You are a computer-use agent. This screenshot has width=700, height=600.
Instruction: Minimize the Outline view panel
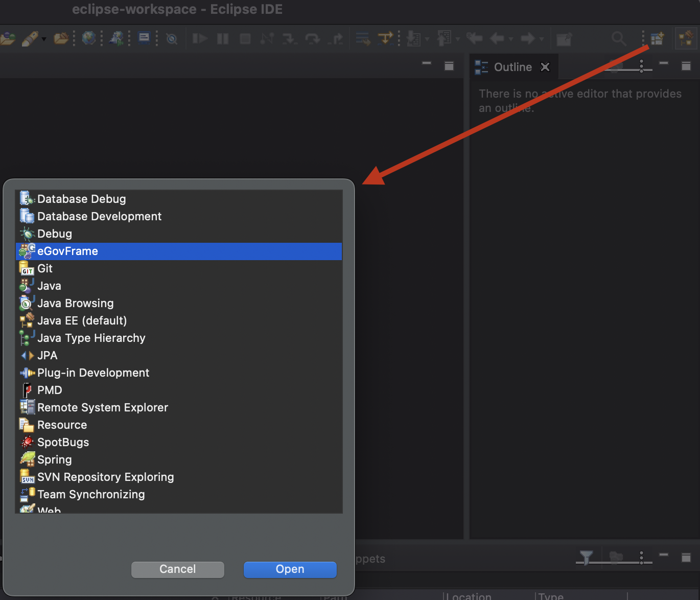(x=664, y=63)
